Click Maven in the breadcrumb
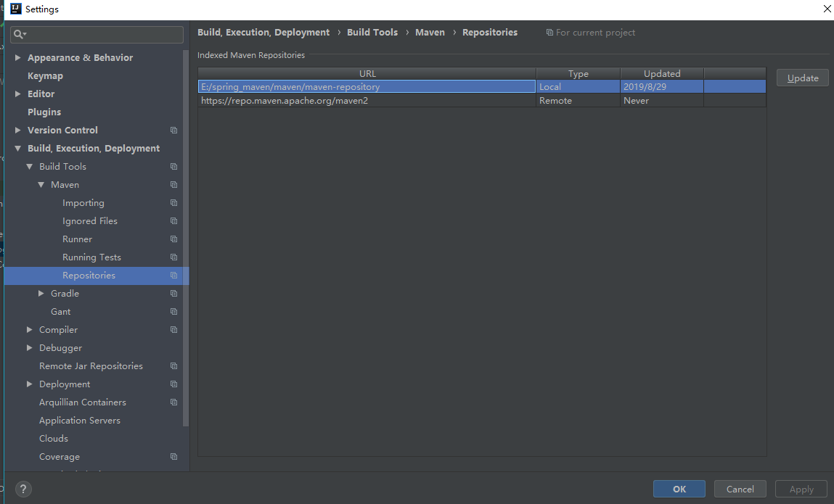 [x=430, y=33]
